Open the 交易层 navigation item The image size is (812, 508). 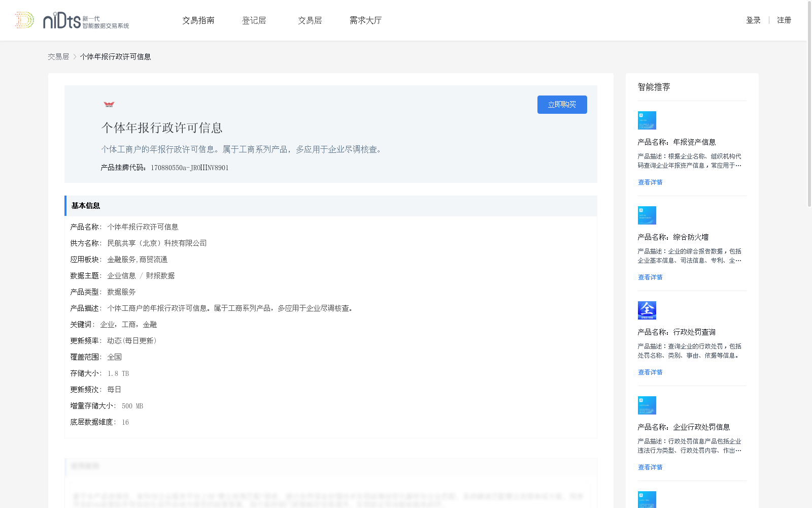[310, 20]
